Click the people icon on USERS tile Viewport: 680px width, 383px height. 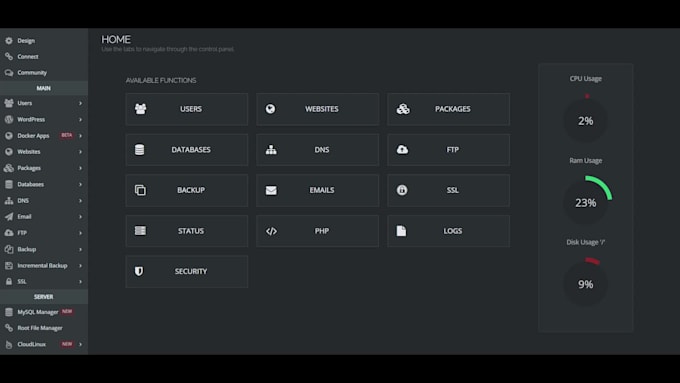[141, 109]
